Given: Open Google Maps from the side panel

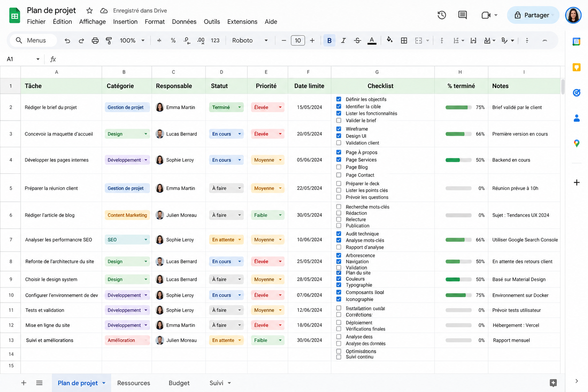Looking at the screenshot, I should pyautogui.click(x=577, y=144).
